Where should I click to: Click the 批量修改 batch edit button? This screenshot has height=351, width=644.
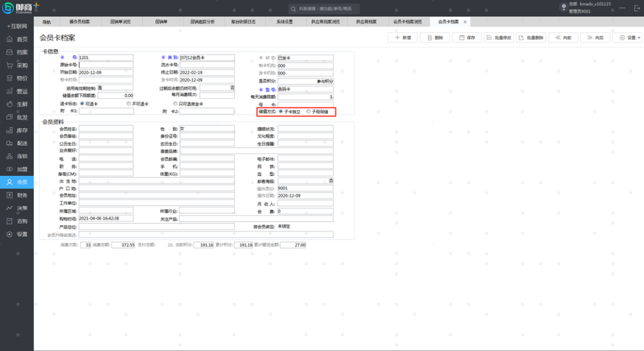pos(499,38)
